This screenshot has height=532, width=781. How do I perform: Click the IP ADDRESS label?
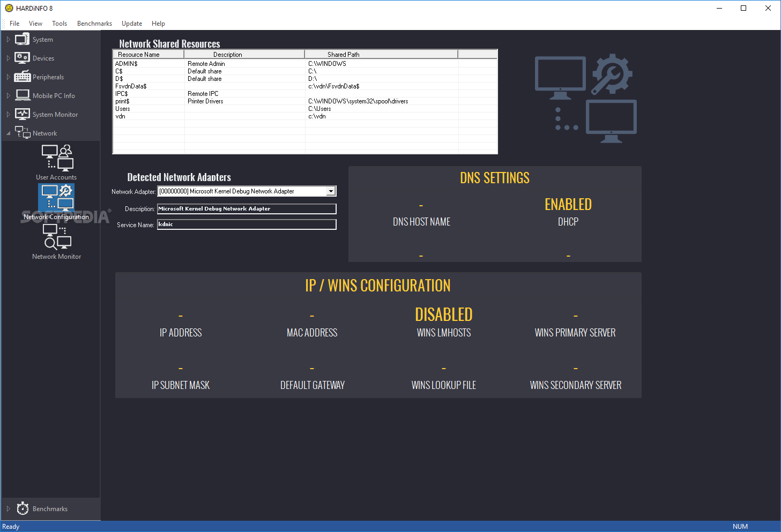[x=181, y=333]
